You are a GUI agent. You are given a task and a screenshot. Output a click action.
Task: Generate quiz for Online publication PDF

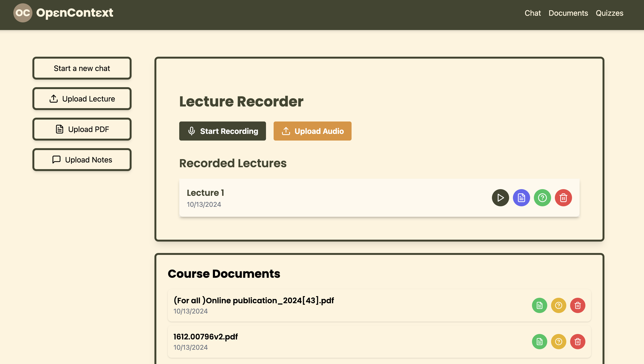coord(558,305)
